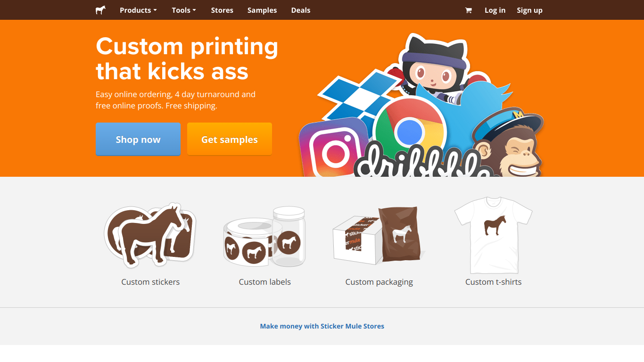The image size is (644, 362).
Task: Open the Deals nav link
Action: tap(301, 10)
